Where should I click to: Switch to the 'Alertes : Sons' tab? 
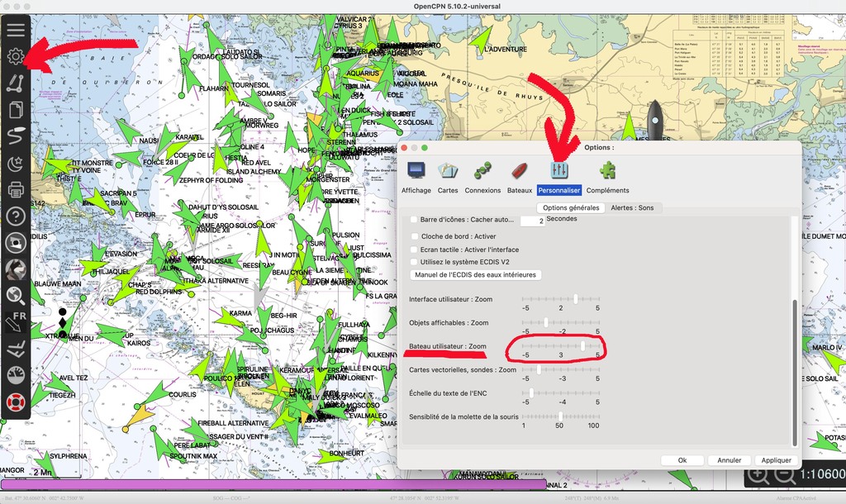click(x=632, y=207)
